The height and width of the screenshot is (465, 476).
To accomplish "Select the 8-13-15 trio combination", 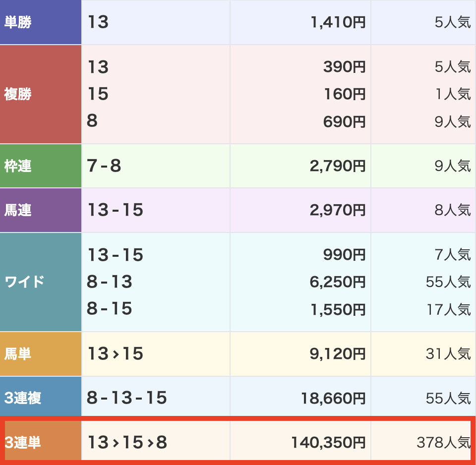I will [x=127, y=398].
